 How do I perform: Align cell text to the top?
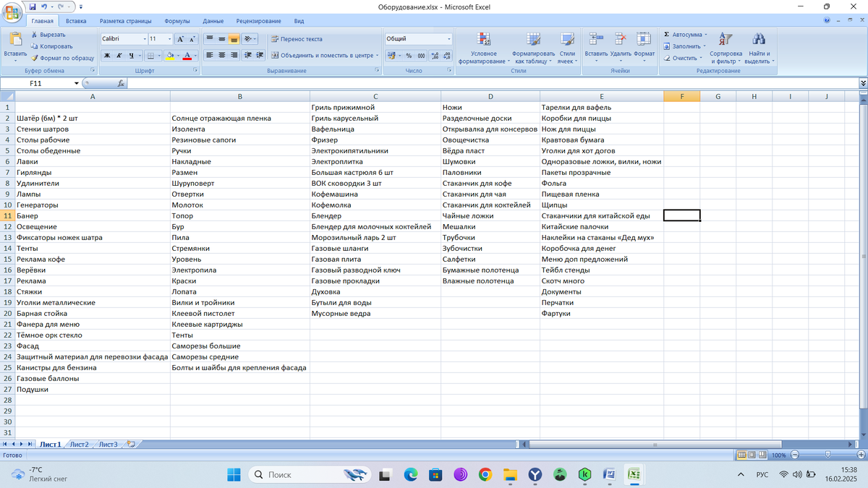pyautogui.click(x=209, y=39)
